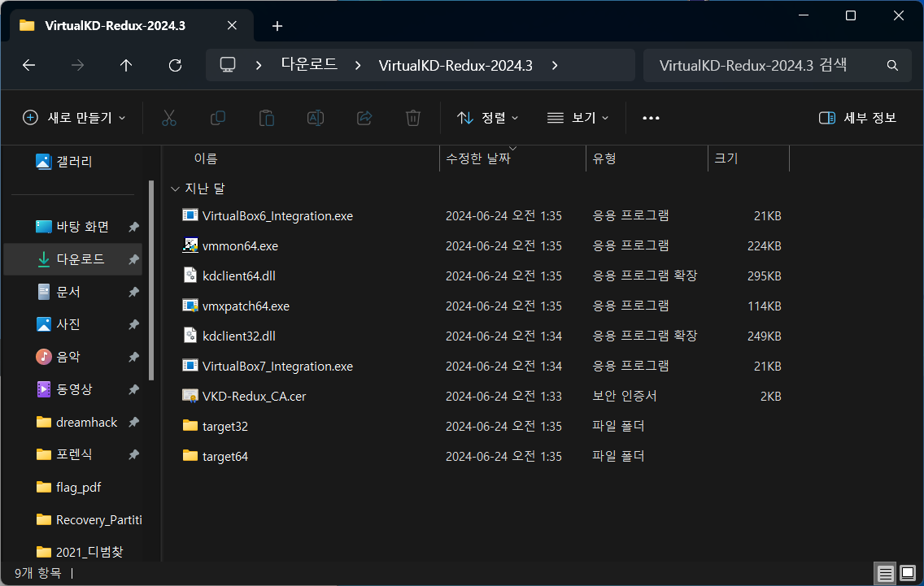Switch to large thumbnails view icon in status bar

(x=908, y=573)
